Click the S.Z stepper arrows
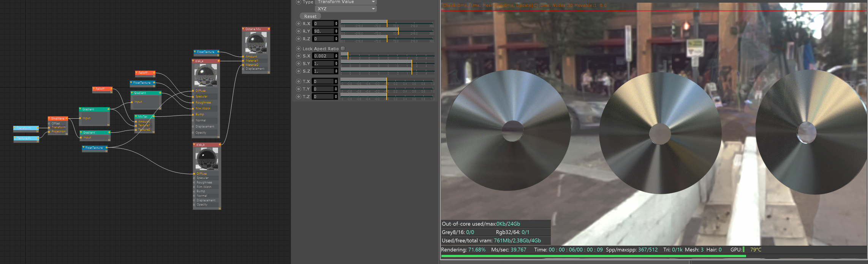 (x=336, y=71)
